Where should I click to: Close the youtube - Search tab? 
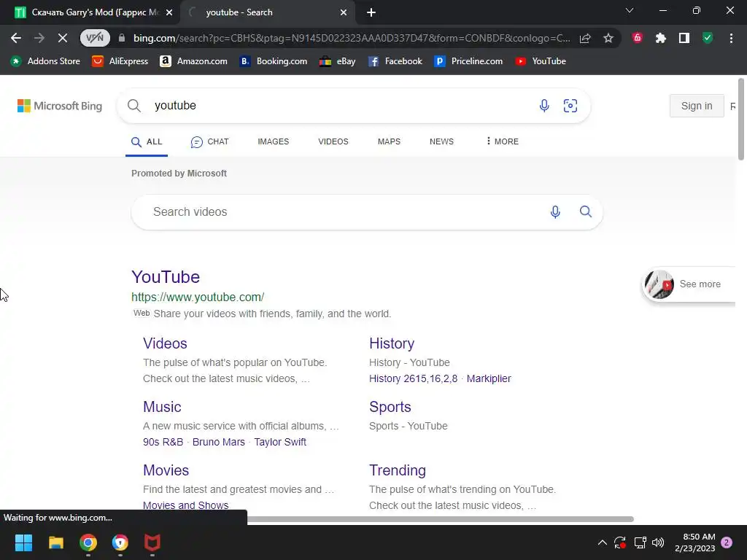click(344, 13)
